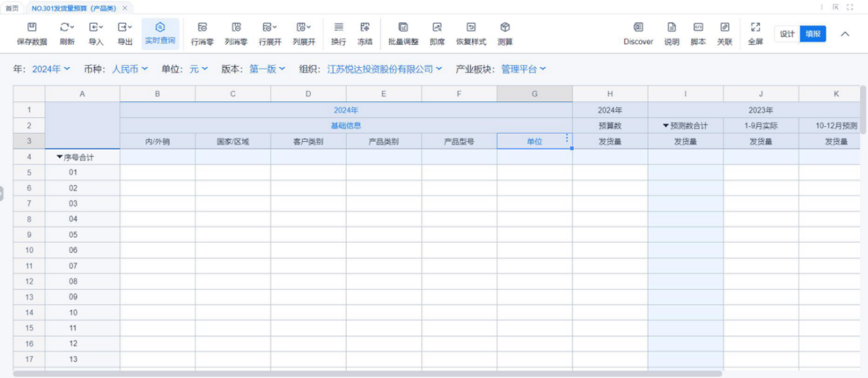Open the 年 2024年 dropdown
This screenshot has width=868, height=378.
pyautogui.click(x=51, y=69)
